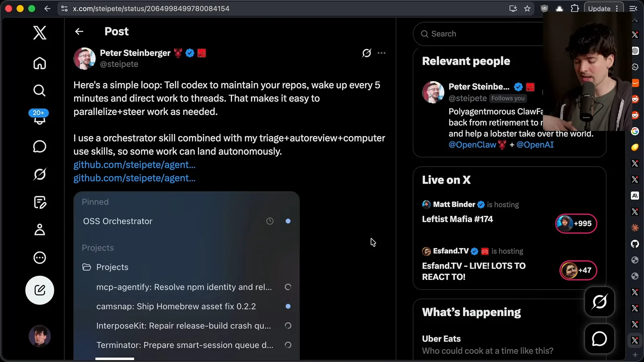Click the OSS Orchestrator pinned row

coord(186,221)
